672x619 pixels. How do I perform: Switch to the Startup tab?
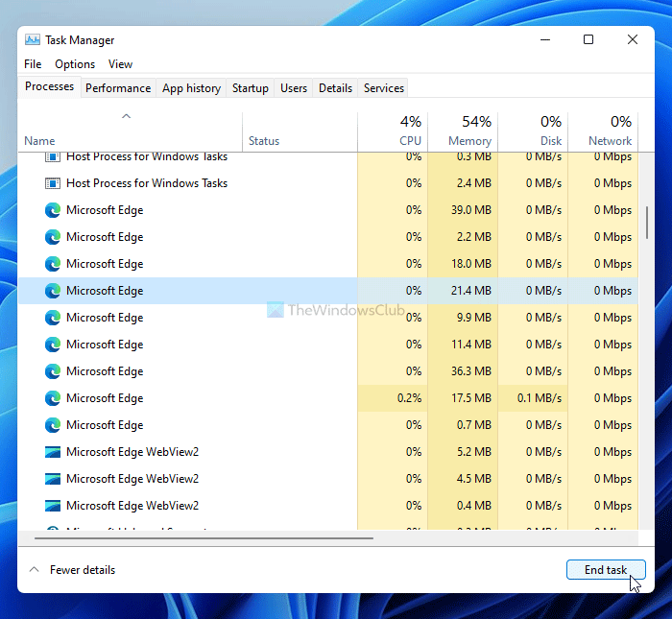click(x=251, y=88)
